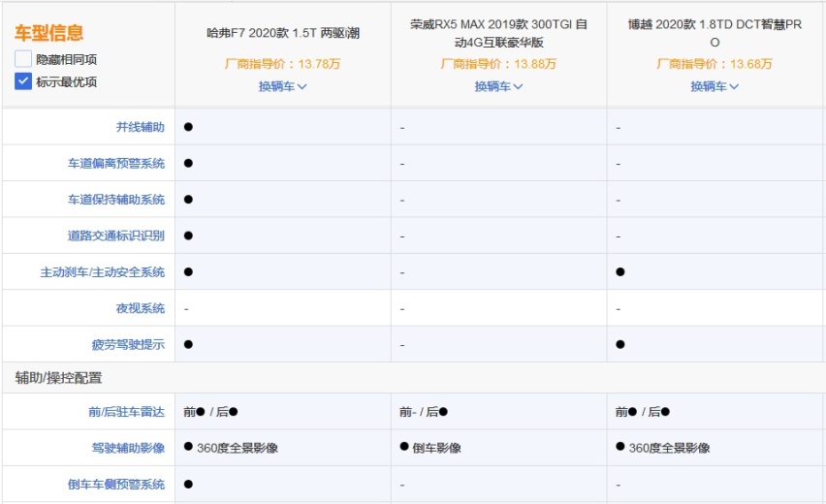Image resolution: width=826 pixels, height=504 pixels.
Task: Open 换辆车 dropdown under 荣威RX5 MAX
Action: tap(499, 86)
